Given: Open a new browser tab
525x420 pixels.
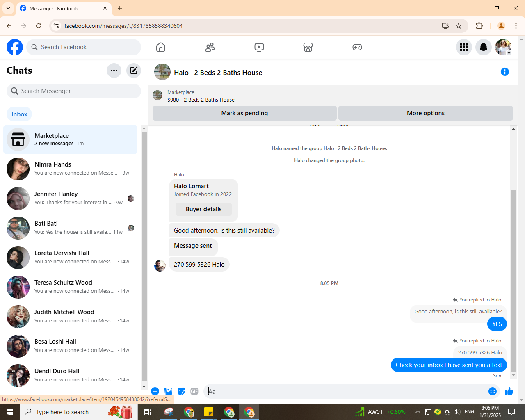Looking at the screenshot, I should point(120,8).
